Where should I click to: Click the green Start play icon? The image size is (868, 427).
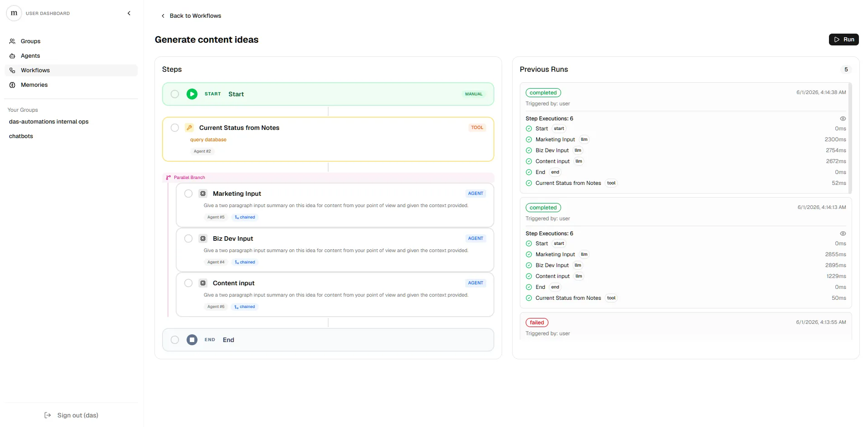(192, 94)
